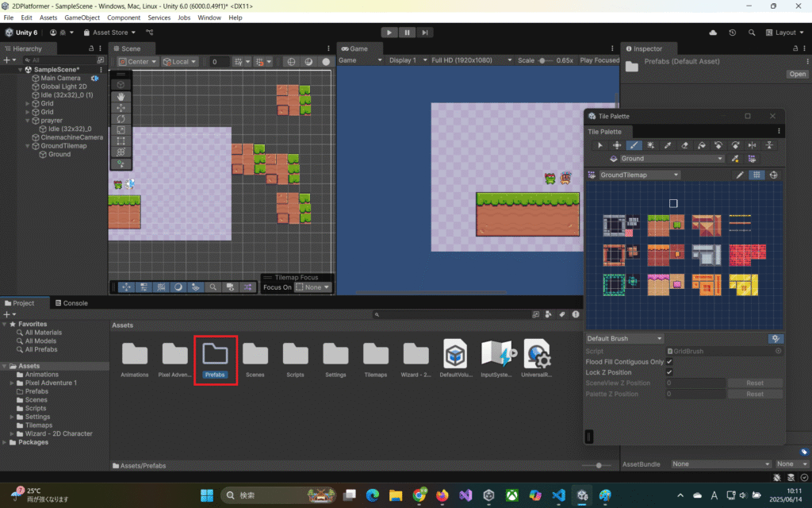
Task: Toggle grid display in Tile Palette
Action: [x=756, y=175]
